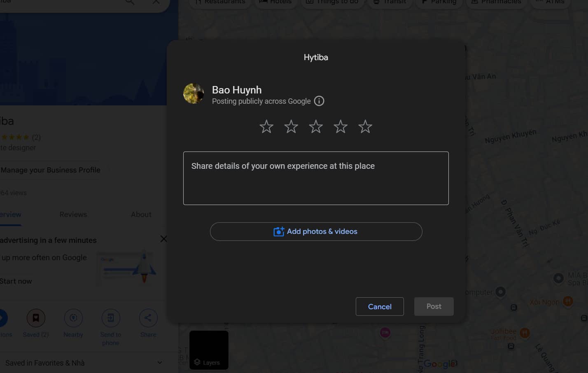Click Add photos & videos button

tap(316, 231)
